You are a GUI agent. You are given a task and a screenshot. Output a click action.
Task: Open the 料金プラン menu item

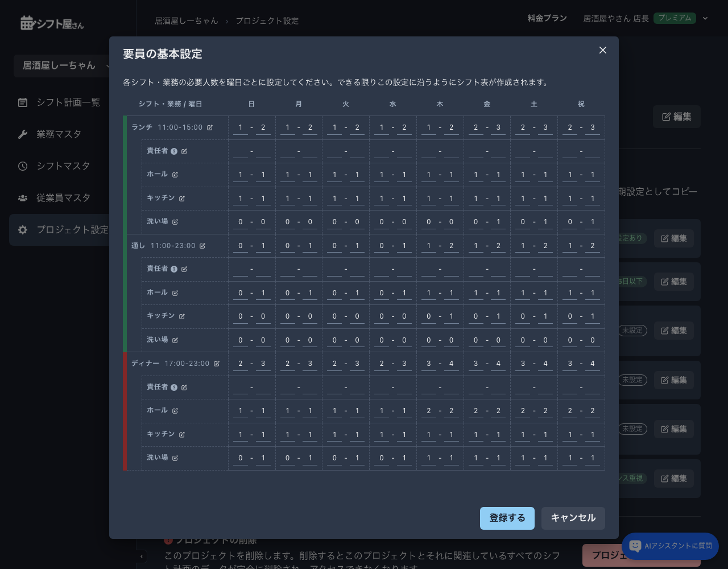point(547,18)
